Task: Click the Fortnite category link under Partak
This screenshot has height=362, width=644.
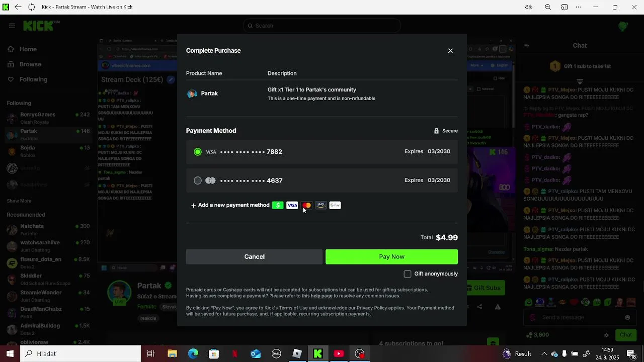Action: tap(147, 307)
